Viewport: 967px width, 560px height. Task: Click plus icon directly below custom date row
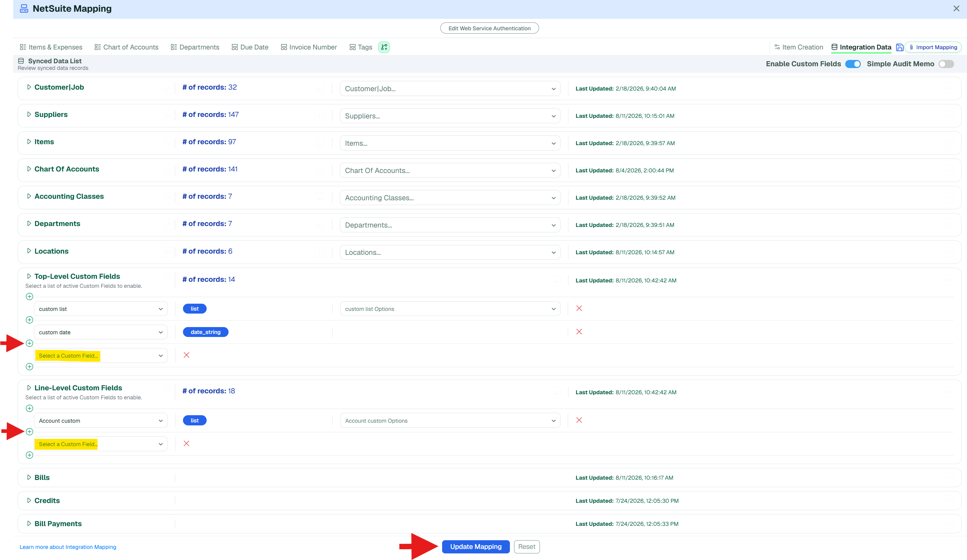tap(30, 343)
